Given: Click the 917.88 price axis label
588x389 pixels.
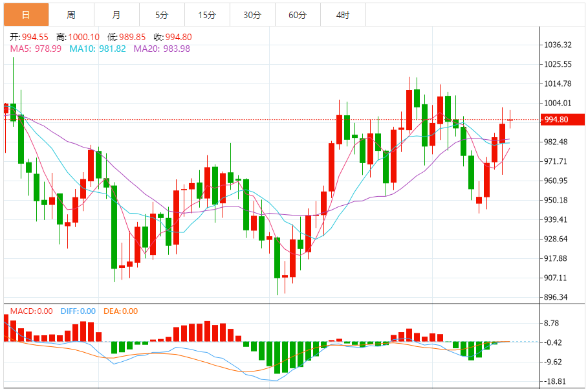Looking at the screenshot, I should pos(556,258).
